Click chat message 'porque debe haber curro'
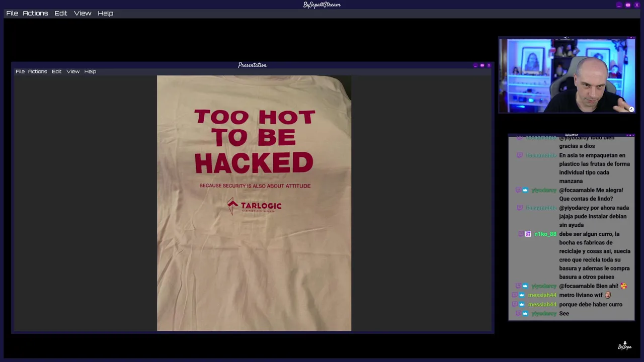This screenshot has height=362, width=644. [x=591, y=304]
